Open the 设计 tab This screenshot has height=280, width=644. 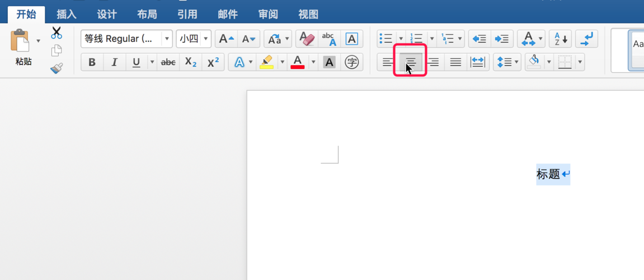coord(107,15)
